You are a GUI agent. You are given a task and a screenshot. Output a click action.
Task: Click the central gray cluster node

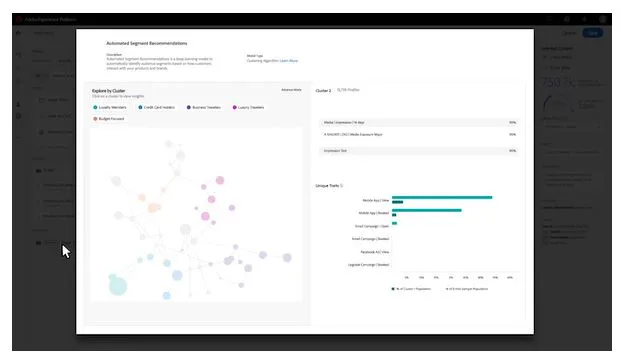click(x=186, y=229)
